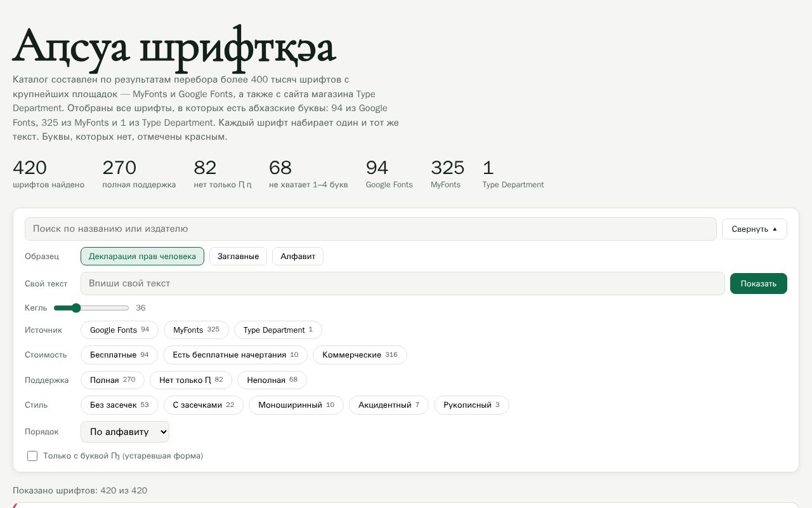Click the 270 полная поддержка statistic
The width and height of the screenshot is (812, 508).
(139, 173)
